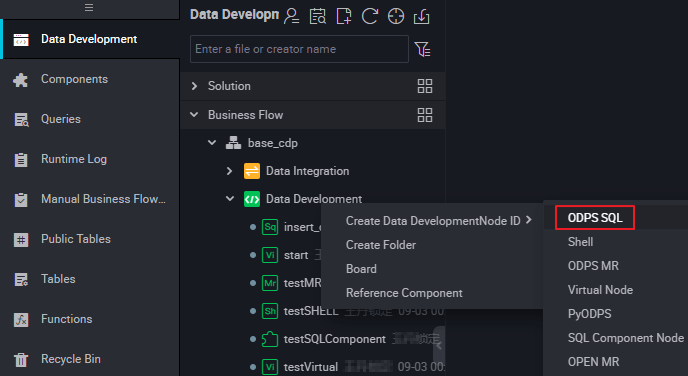Image resolution: width=688 pixels, height=376 pixels.
Task: Click the locate target icon in toolbar
Action: tap(396, 16)
